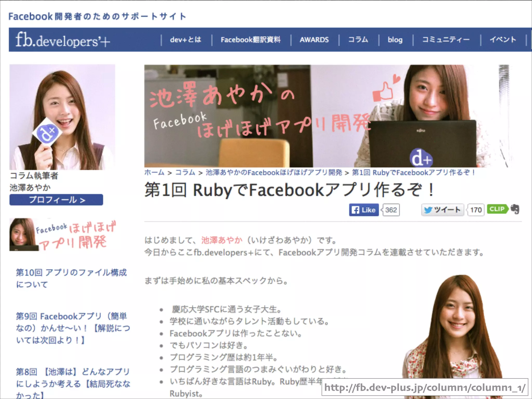The width and height of the screenshot is (532, 399).
Task: Click the 第1回 RubyでFacebookアプリ作るぞ！ breadcrumb
Action: [x=414, y=172]
